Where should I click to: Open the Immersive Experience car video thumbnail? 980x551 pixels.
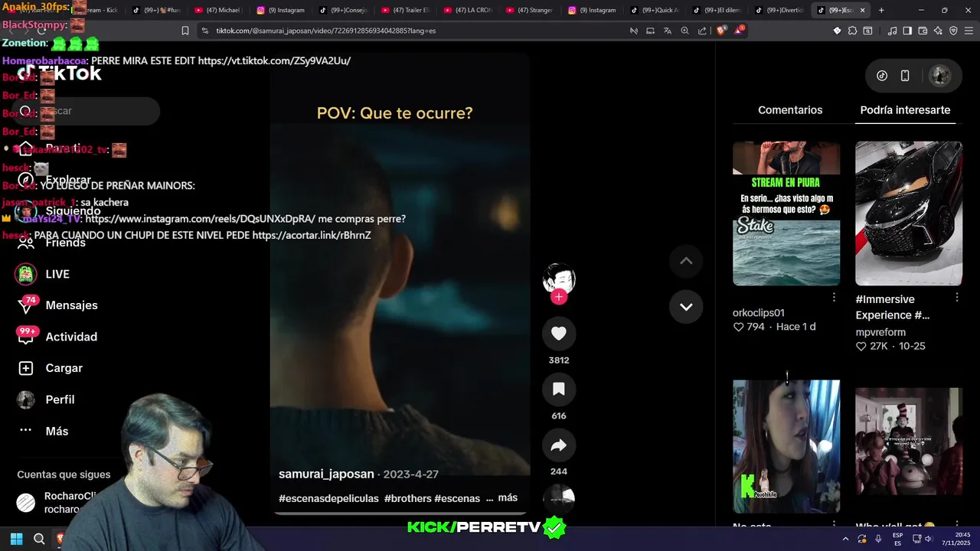(909, 214)
